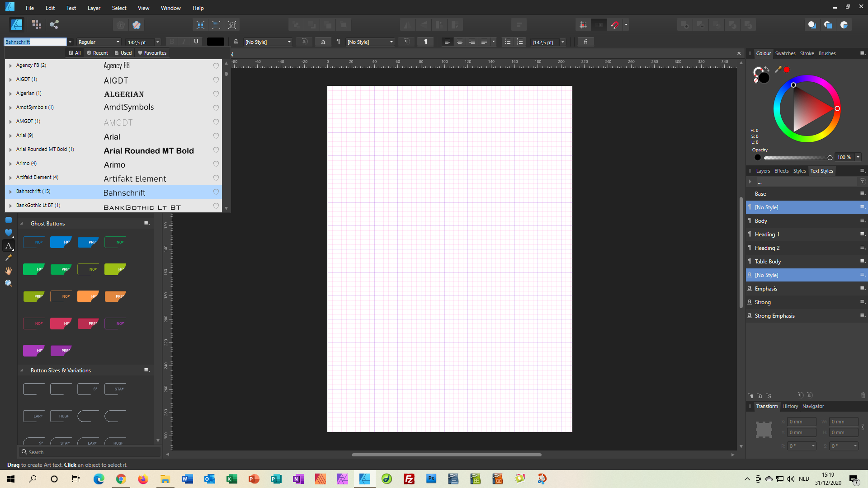
Task: Open Typography 'fi' ligatures button
Action: [586, 42]
